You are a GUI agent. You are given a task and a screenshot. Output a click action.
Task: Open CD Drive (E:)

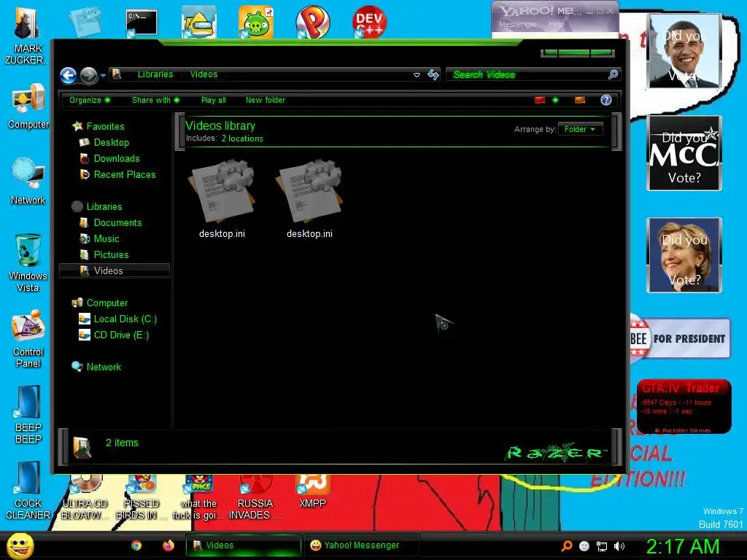121,335
